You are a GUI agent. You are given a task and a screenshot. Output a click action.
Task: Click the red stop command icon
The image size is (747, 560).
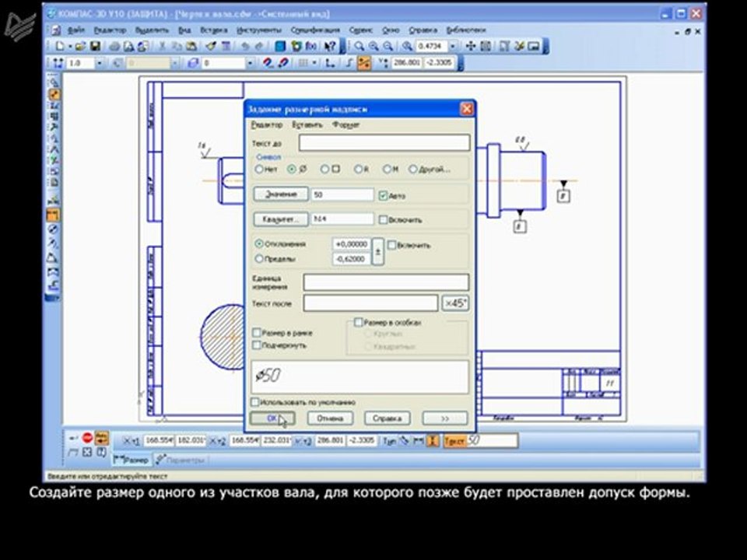pyautogui.click(x=87, y=437)
